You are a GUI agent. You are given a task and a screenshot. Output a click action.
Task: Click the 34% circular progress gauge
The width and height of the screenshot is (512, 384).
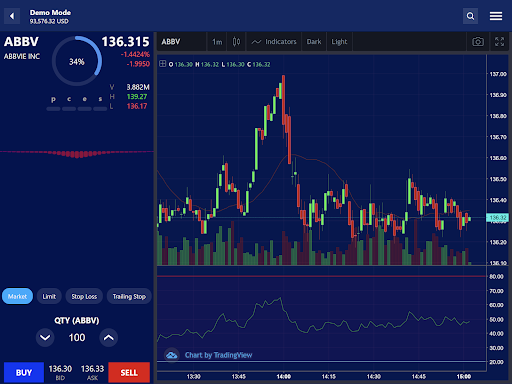pos(77,61)
